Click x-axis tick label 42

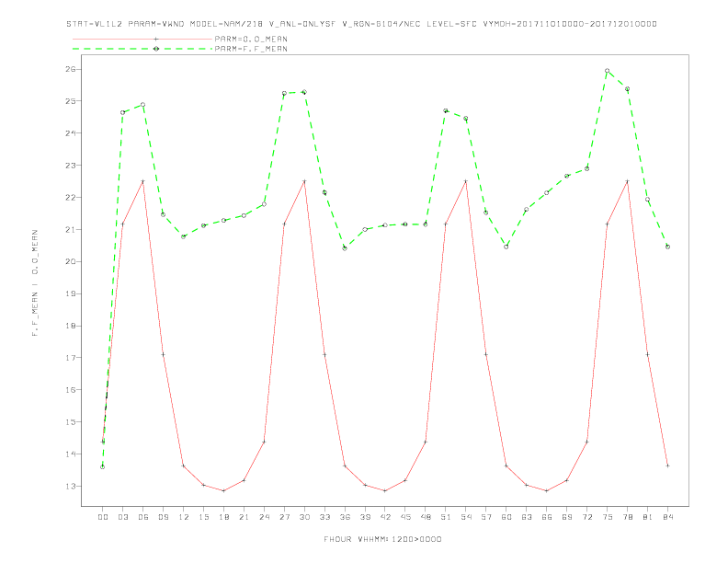(385, 517)
